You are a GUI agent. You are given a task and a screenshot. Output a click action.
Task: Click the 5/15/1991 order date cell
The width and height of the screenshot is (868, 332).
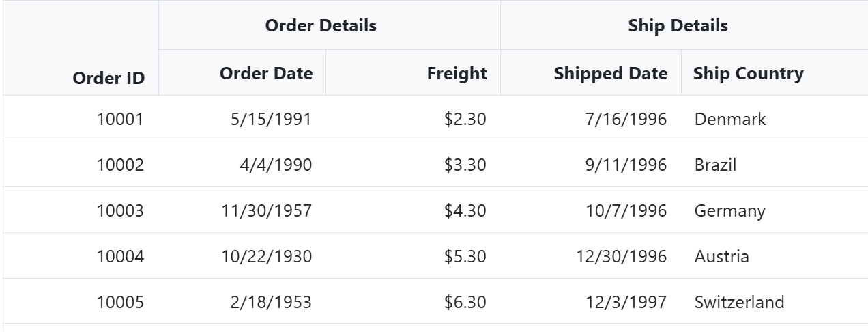pos(271,119)
